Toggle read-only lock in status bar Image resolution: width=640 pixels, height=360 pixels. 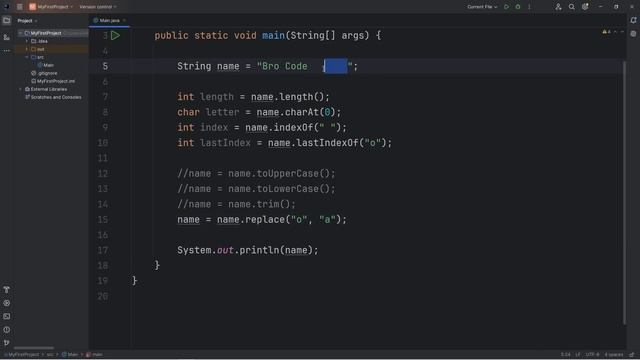[631, 355]
